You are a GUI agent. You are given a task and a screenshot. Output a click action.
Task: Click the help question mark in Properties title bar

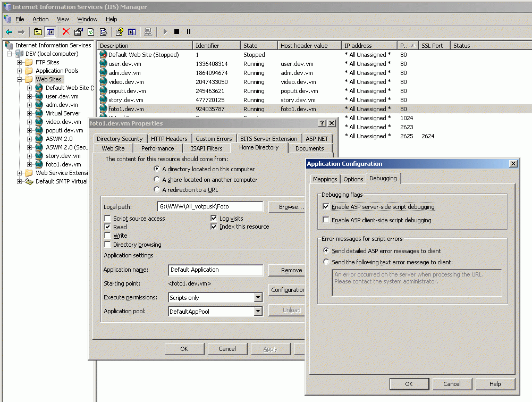322,123
